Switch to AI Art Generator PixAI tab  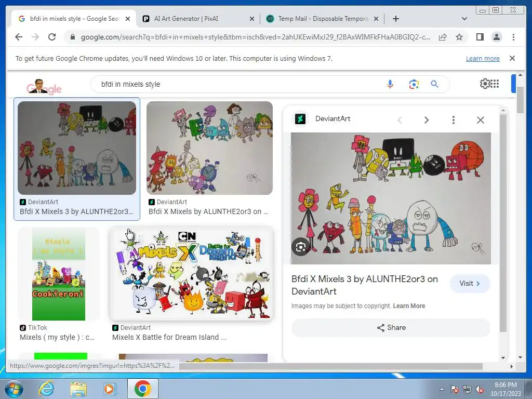tap(197, 19)
